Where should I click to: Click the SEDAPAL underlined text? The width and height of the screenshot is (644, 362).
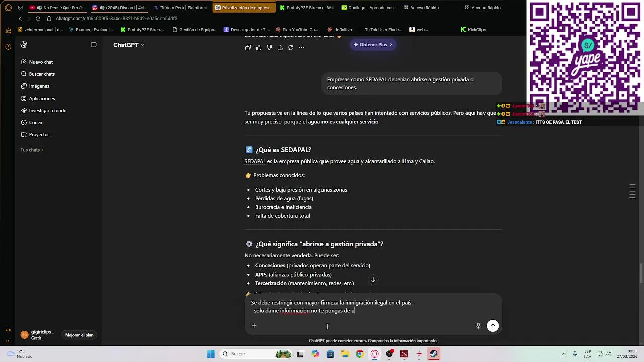255,162
